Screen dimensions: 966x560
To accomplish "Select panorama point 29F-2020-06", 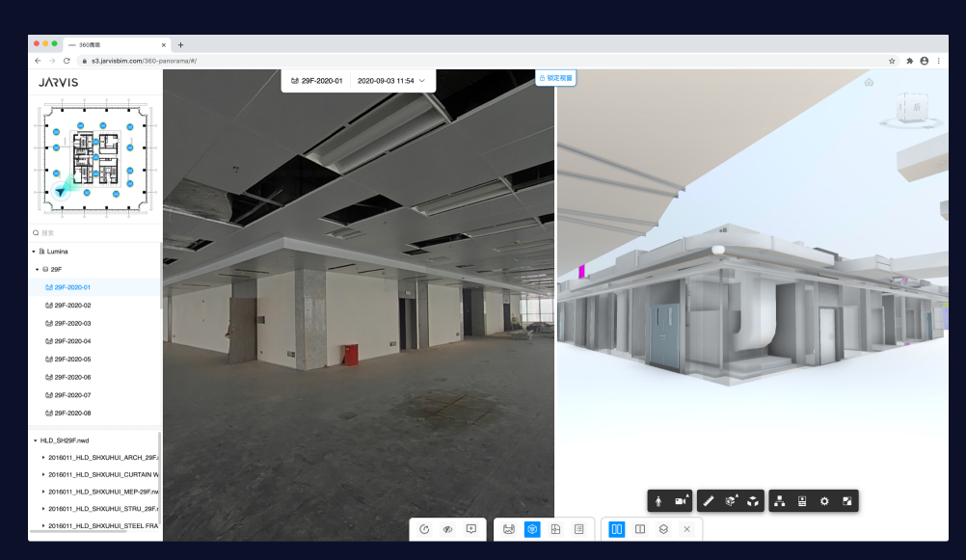I will coord(95,377).
